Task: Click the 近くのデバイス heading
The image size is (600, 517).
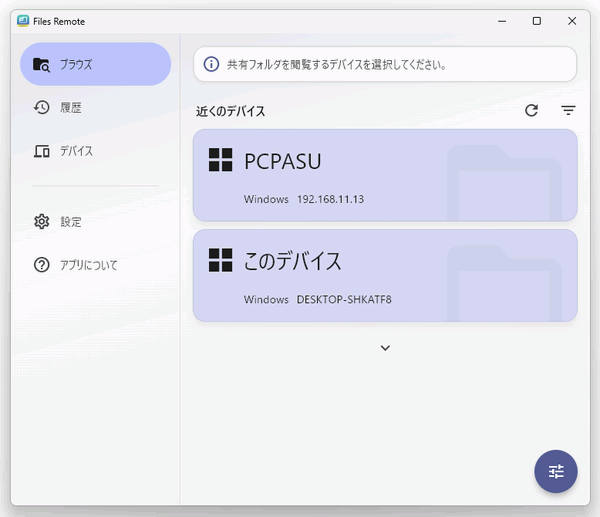Action: pyautogui.click(x=230, y=111)
